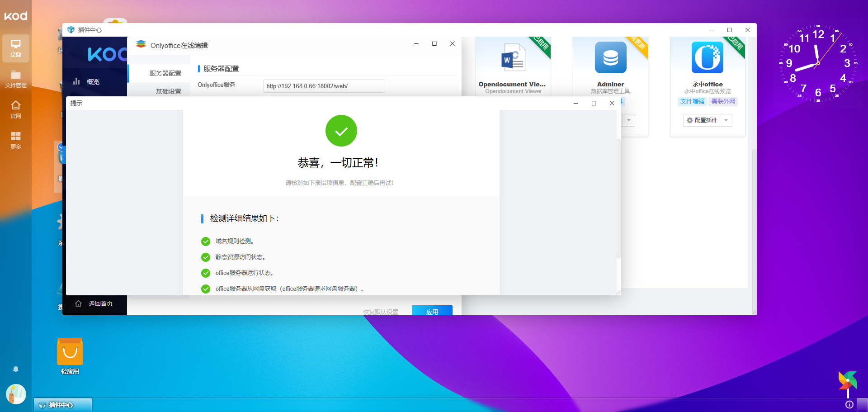
Task: Go to 官网 from the sidebar
Action: pyautogui.click(x=16, y=109)
